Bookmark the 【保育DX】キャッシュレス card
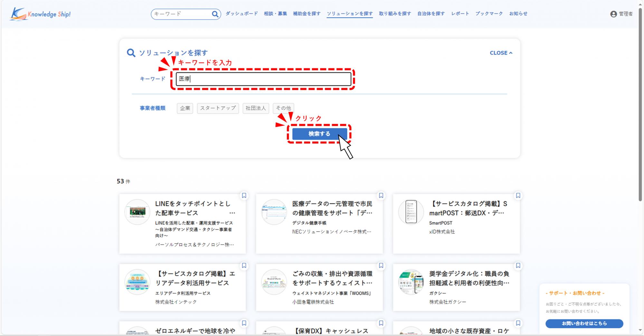Viewport: 644px width, 336px height. click(381, 323)
